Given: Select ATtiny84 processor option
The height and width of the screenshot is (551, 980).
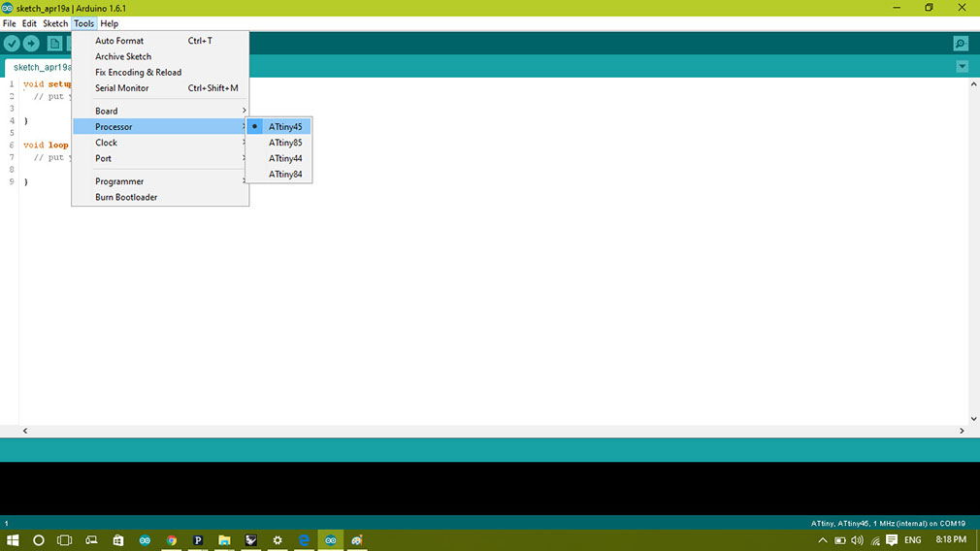Looking at the screenshot, I should click(278, 175).
